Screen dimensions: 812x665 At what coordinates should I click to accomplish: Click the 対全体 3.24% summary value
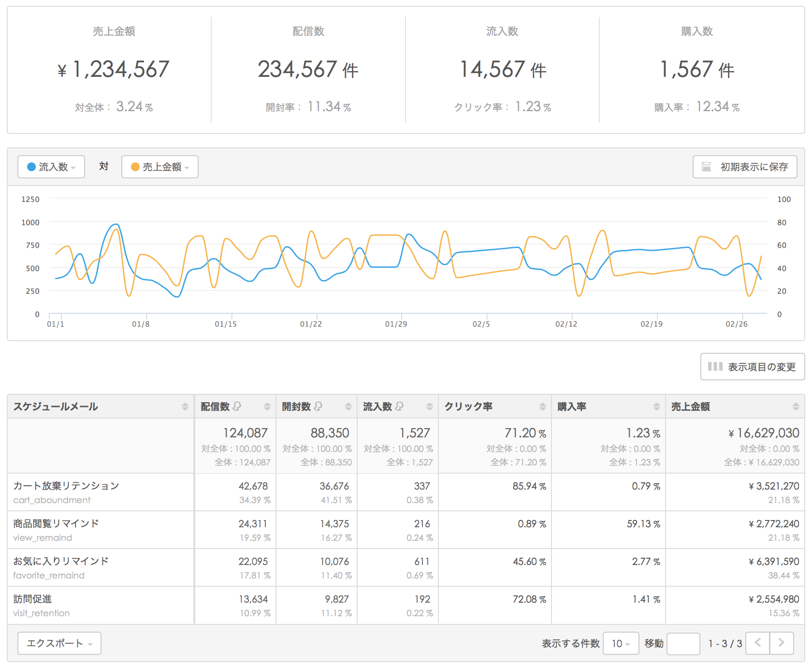(x=134, y=106)
